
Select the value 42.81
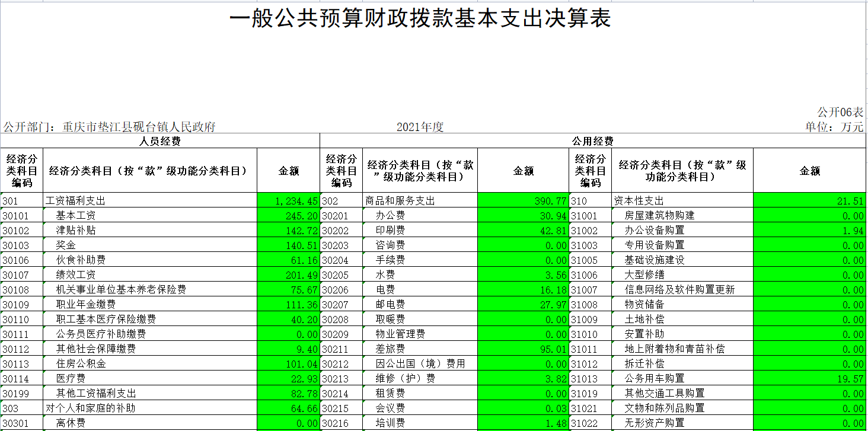[524, 230]
